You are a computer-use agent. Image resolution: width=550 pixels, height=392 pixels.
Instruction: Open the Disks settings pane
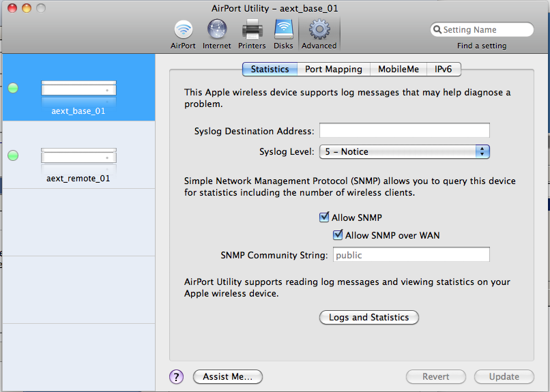[283, 34]
